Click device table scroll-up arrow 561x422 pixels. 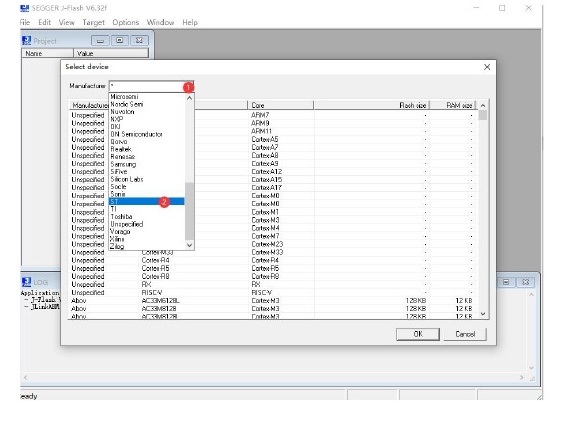[483, 105]
